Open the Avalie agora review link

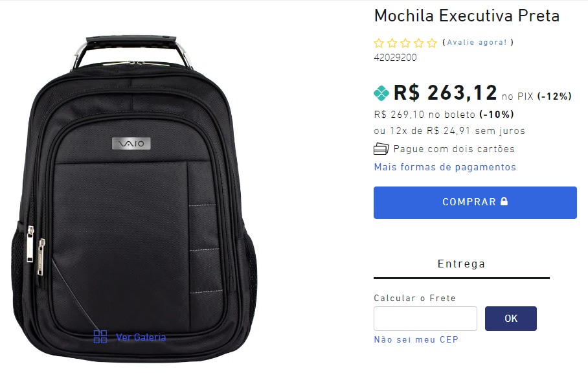point(477,42)
